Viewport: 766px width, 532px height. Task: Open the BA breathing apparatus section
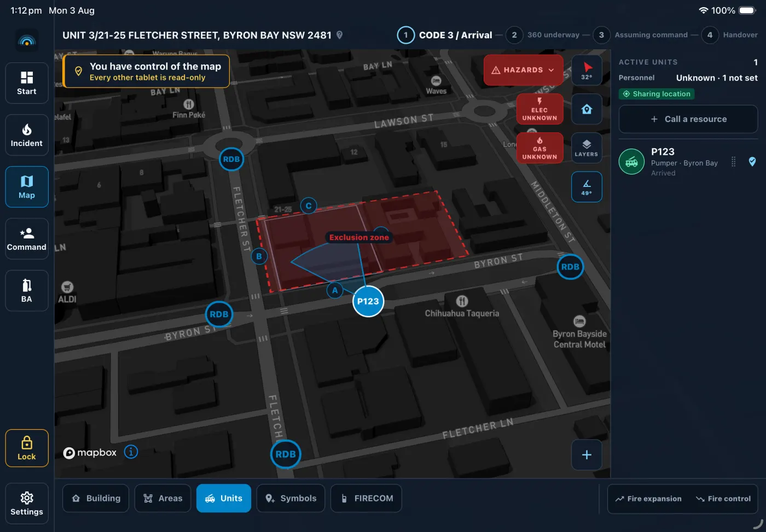[x=27, y=291]
